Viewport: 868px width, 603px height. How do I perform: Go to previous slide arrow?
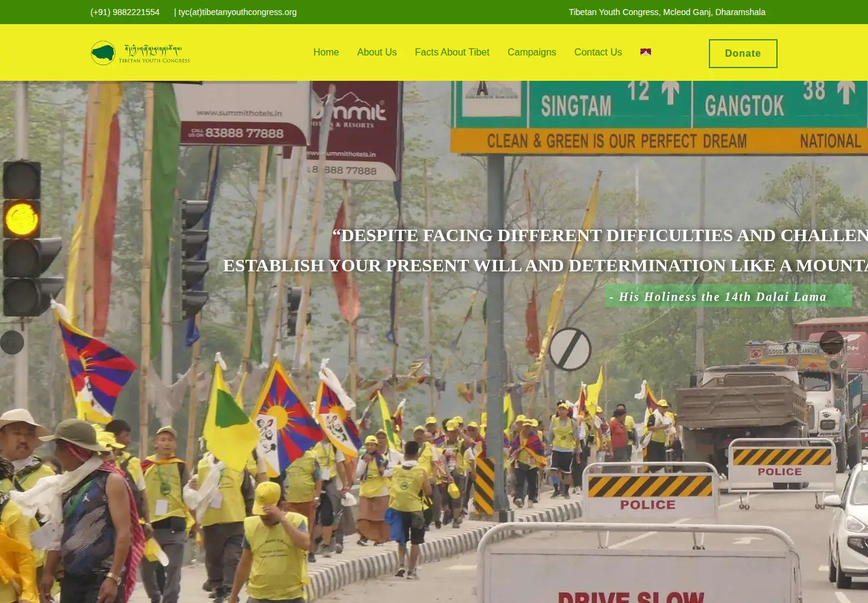tap(12, 343)
